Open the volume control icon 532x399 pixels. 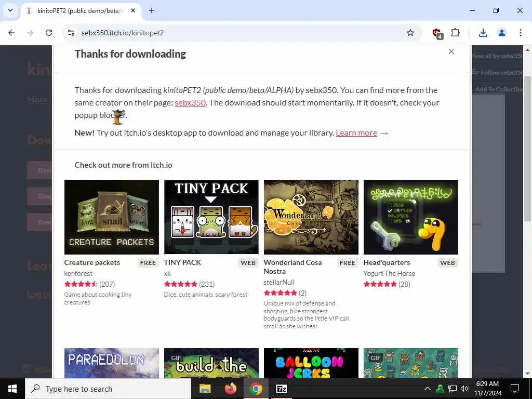click(x=464, y=389)
